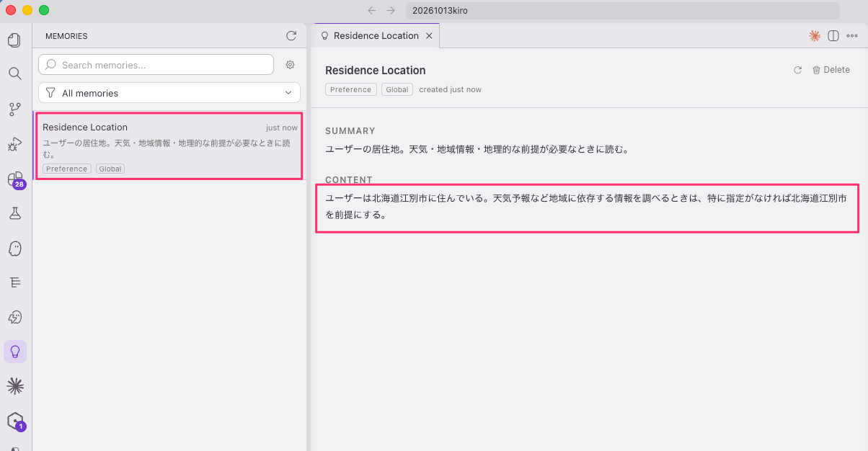This screenshot has width=868, height=451.
Task: Click the CONTENT heading
Action: pyautogui.click(x=349, y=180)
